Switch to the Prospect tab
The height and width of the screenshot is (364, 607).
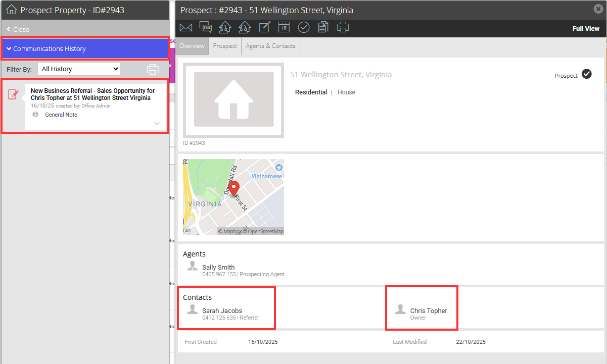[225, 46]
